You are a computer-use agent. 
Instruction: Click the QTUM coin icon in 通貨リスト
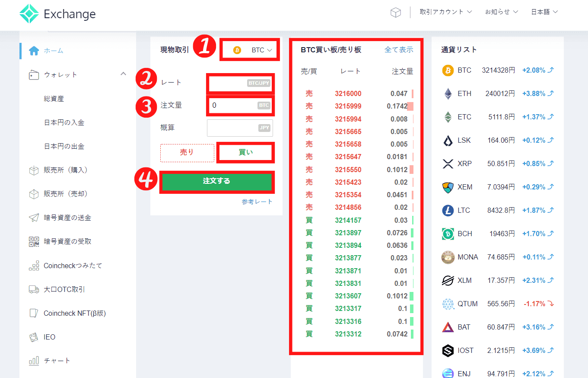pos(448,304)
